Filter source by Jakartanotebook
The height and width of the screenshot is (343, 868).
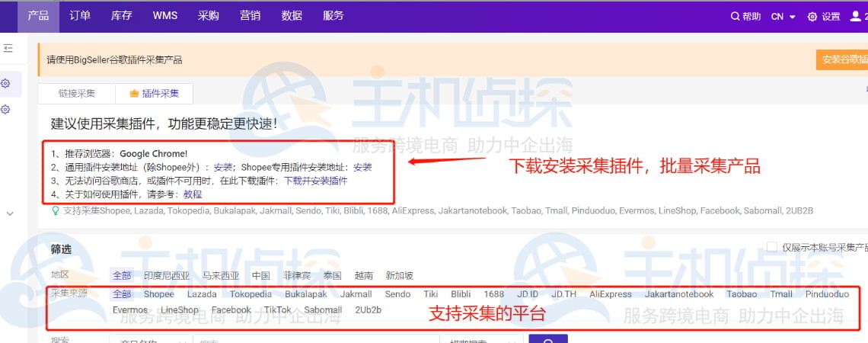coord(679,294)
